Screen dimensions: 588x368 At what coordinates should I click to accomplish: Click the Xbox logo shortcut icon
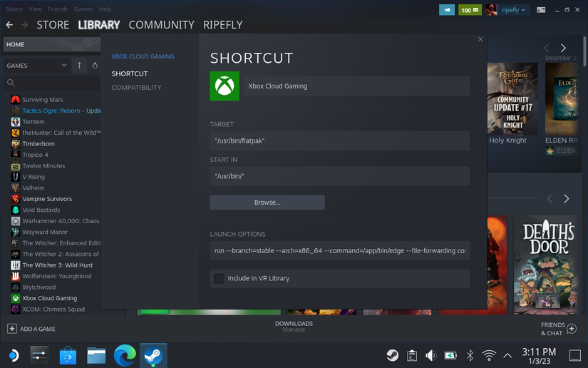click(225, 86)
